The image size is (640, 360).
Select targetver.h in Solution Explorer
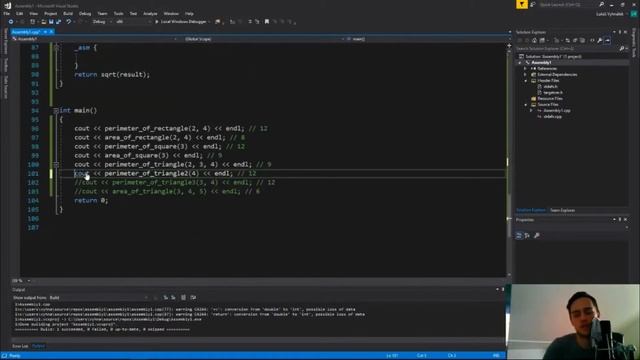[553, 93]
